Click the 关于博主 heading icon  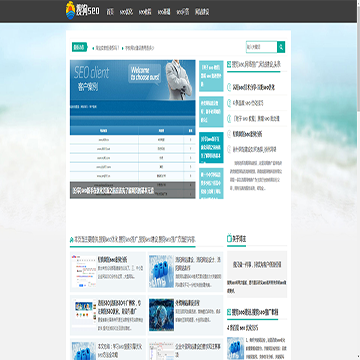pyautogui.click(x=229, y=239)
